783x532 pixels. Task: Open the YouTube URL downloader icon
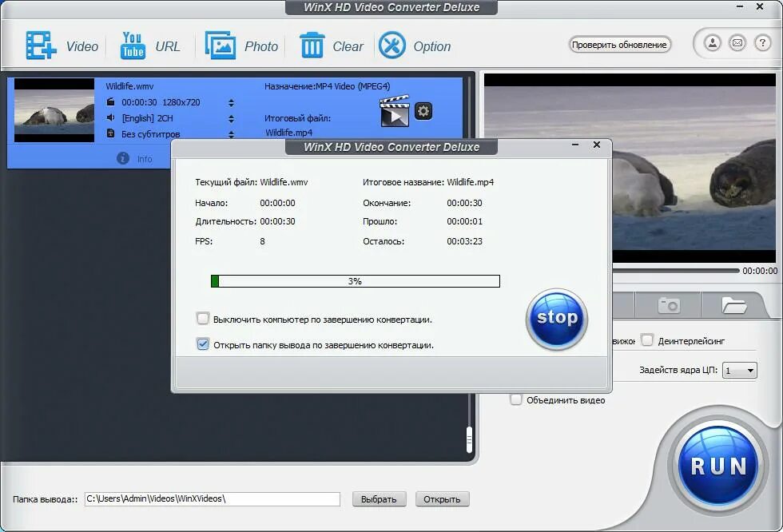tap(133, 46)
